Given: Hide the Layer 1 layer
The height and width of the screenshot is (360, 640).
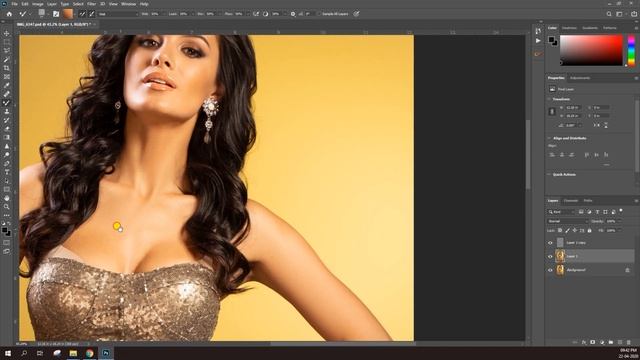Looking at the screenshot, I should click(x=550, y=256).
